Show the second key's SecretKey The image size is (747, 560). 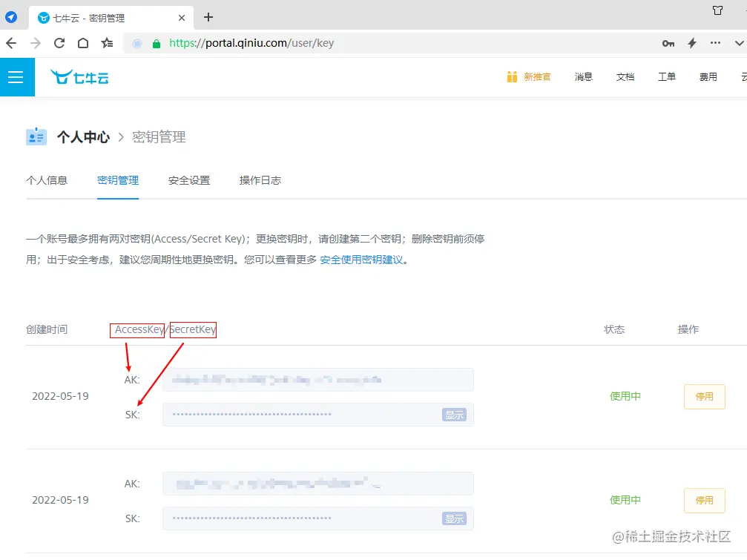pos(454,518)
